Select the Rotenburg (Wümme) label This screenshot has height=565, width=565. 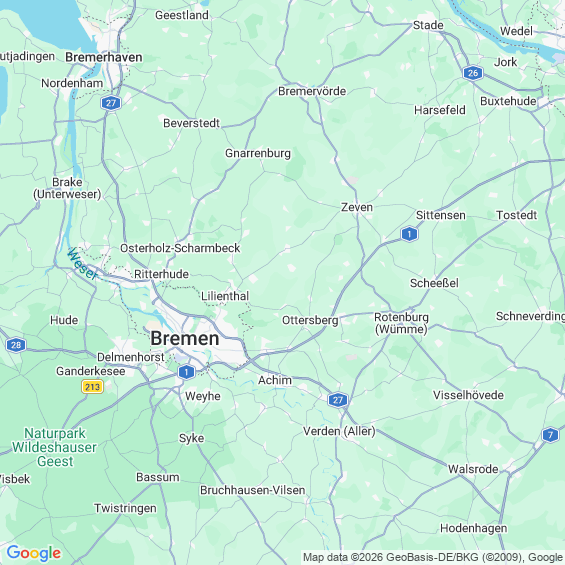point(401,323)
